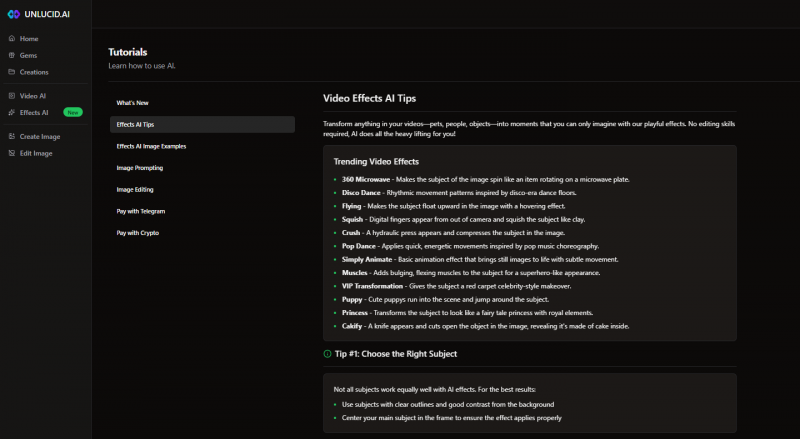Click the Tutorials page heading
The height and width of the screenshot is (439, 800).
(128, 52)
